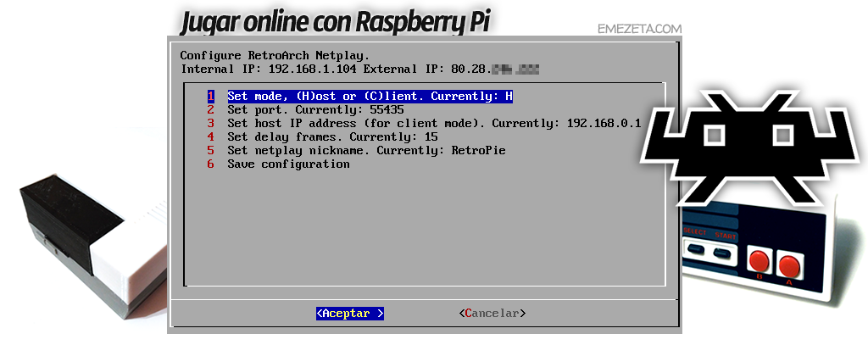Screen dimensions: 868x345
Task: Click the SELECT button on NES controller
Action: tap(696, 248)
